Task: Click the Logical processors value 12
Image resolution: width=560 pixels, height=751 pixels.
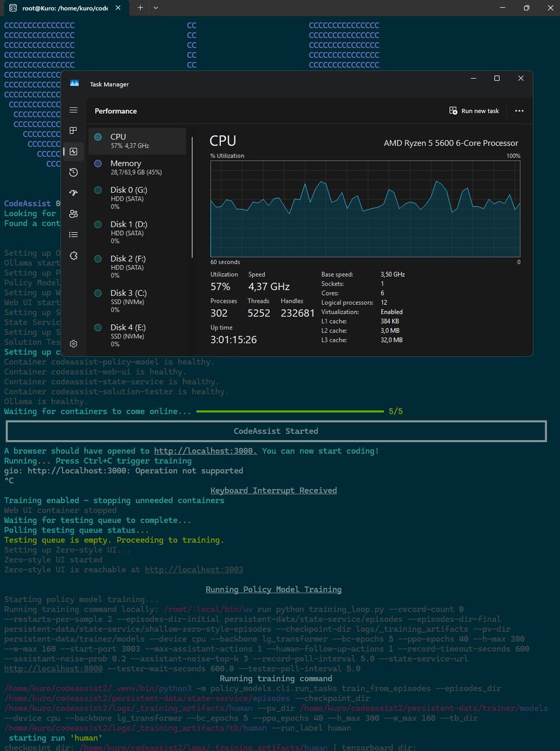Action: tap(384, 302)
